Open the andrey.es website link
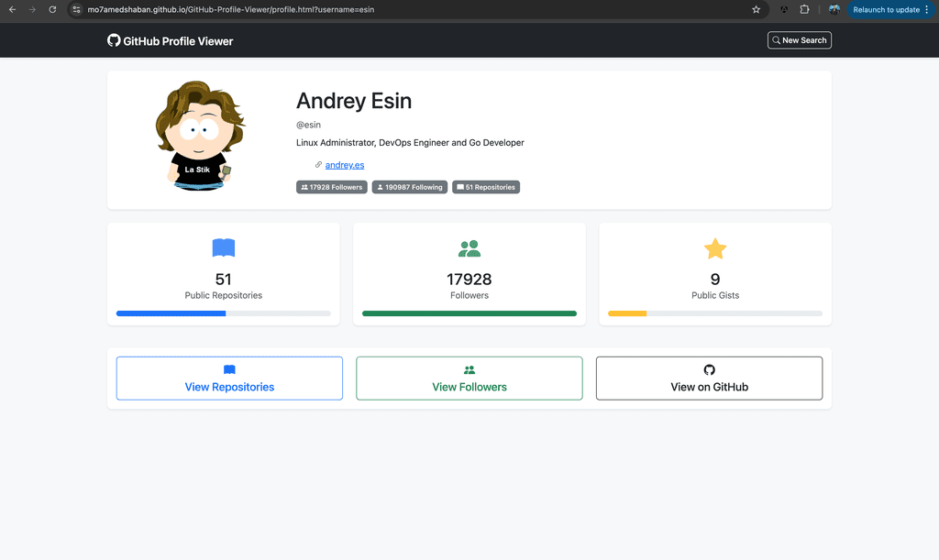 click(345, 165)
